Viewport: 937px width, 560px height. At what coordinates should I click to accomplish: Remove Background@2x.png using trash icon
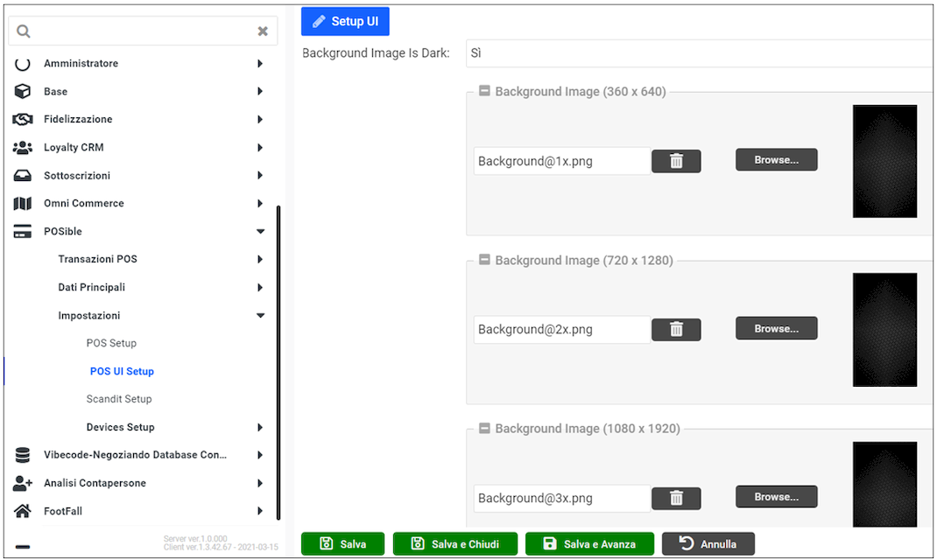(x=676, y=329)
